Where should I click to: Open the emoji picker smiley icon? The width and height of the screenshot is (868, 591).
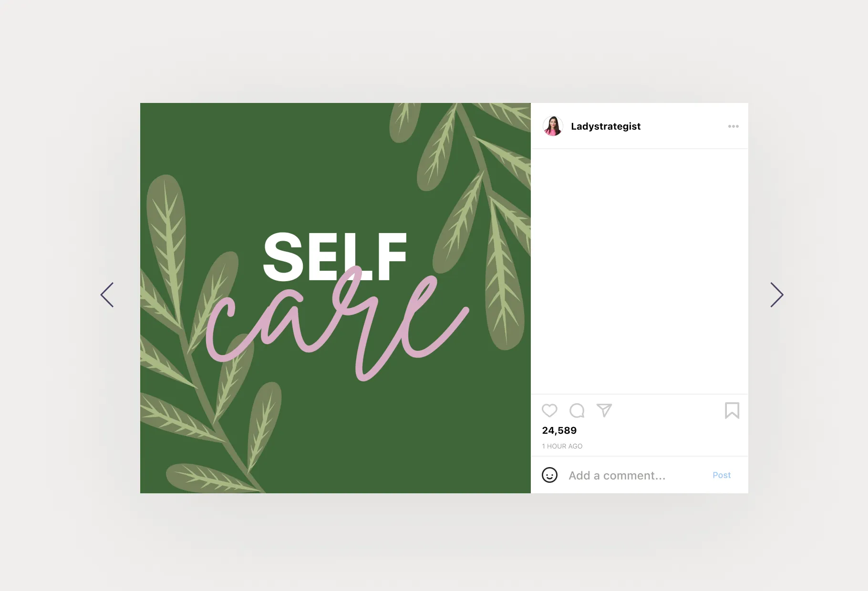(x=549, y=475)
